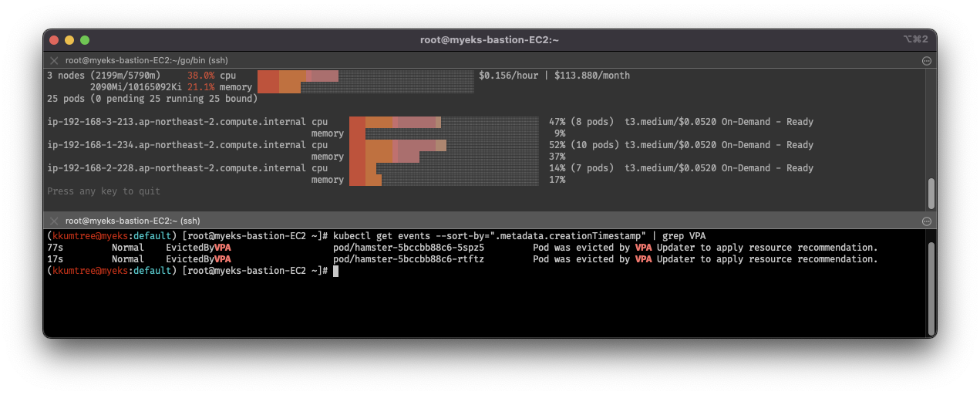Select the bottom pane title root@myeks-bastion-EC2:~ (ssh)
980x395 pixels.
(133, 221)
